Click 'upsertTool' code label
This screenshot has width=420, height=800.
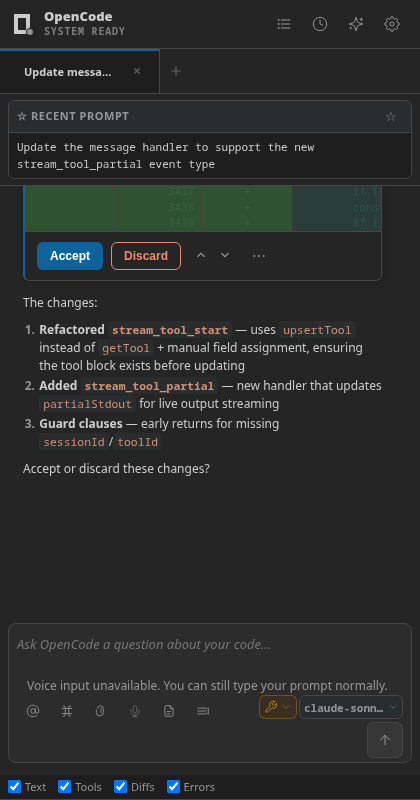coord(317,330)
